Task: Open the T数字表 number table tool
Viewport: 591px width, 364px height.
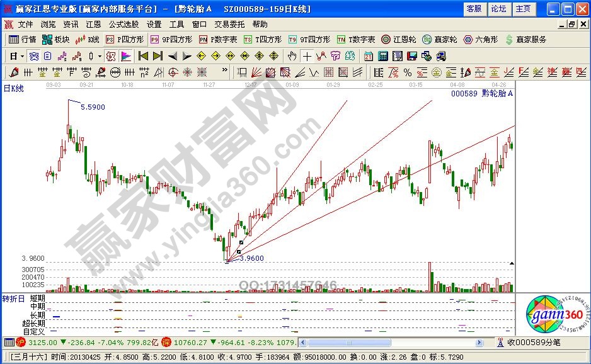Action: [x=358, y=38]
